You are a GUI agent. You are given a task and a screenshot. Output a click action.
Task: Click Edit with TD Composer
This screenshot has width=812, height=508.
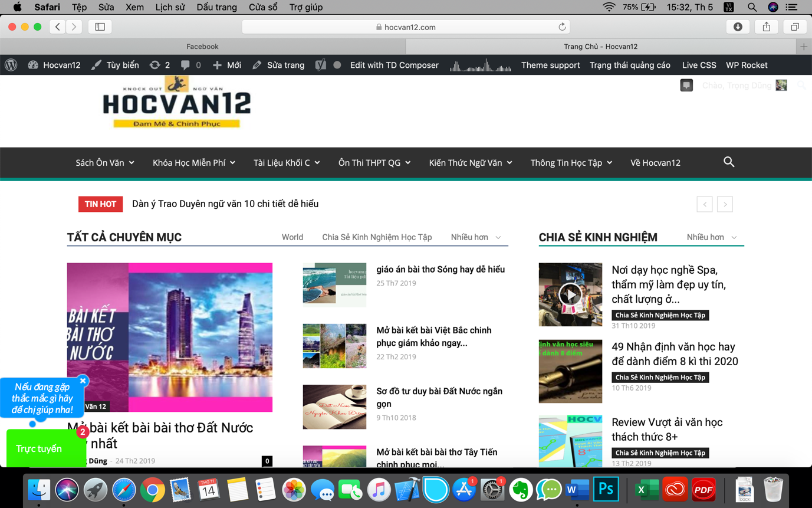395,65
